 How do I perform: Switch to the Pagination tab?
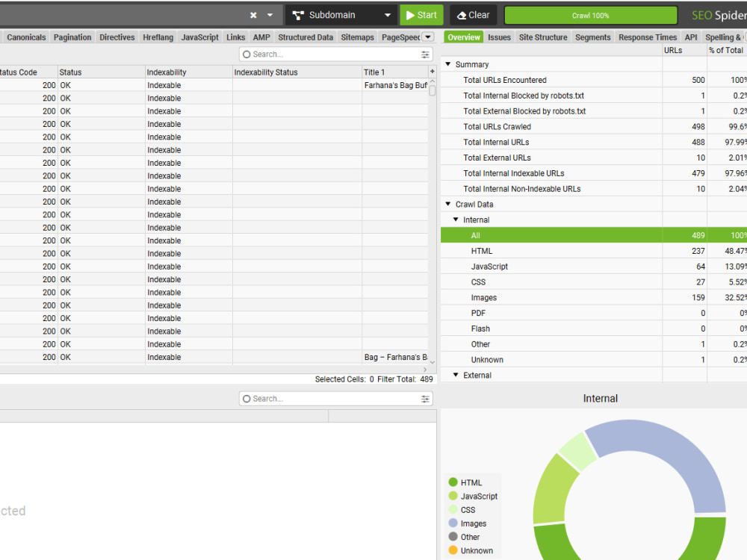(x=72, y=37)
